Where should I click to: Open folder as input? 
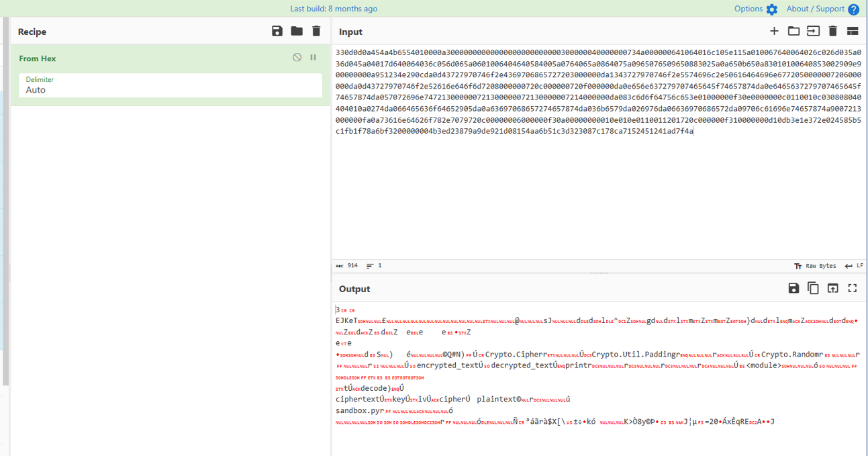coord(793,31)
